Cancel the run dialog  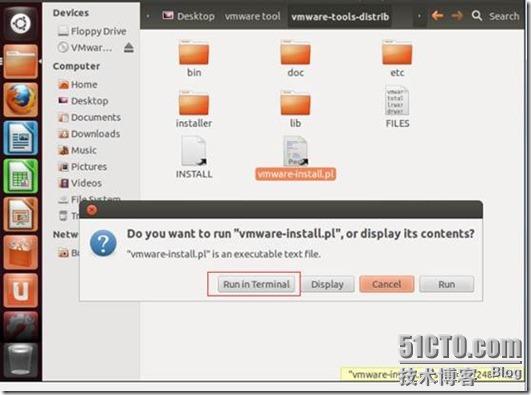click(x=386, y=284)
